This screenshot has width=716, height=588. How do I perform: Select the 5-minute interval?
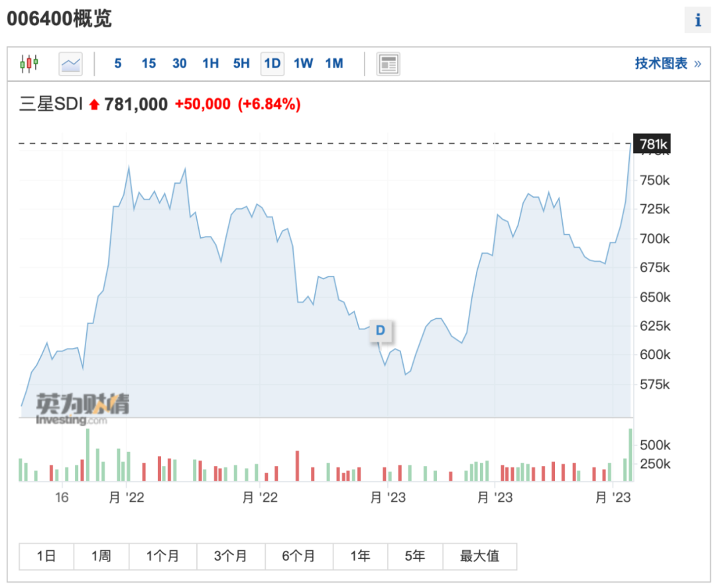point(118,64)
